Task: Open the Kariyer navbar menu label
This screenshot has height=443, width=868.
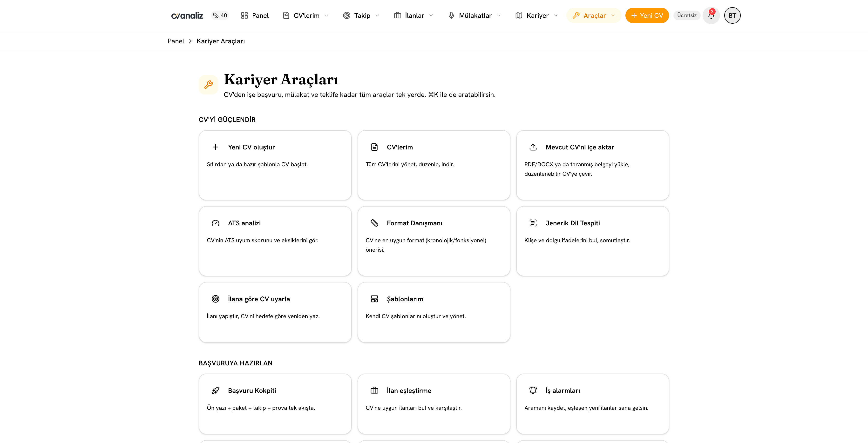Action: (x=537, y=15)
